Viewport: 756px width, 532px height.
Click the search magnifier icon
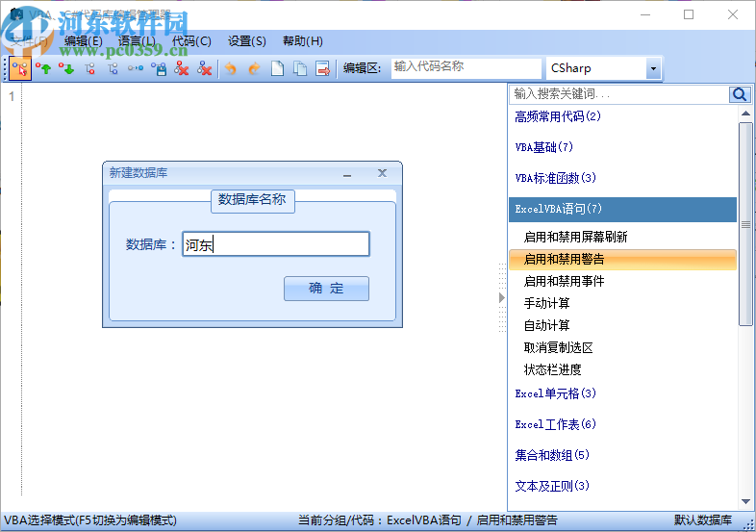click(x=739, y=94)
